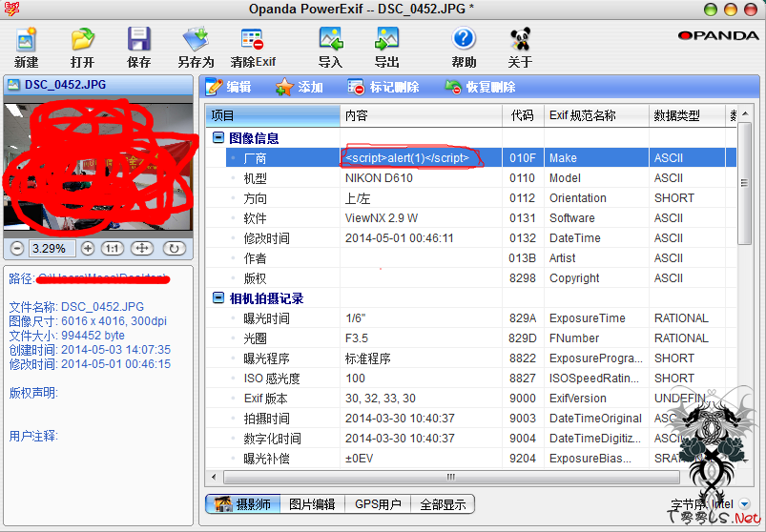Collapse the 图像信息 section
Viewport: 766px width, 532px height.
tap(218, 138)
